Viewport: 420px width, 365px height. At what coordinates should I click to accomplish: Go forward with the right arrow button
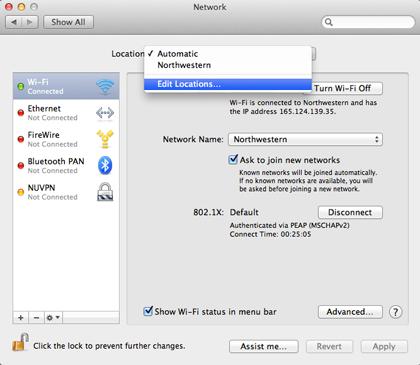(30, 22)
